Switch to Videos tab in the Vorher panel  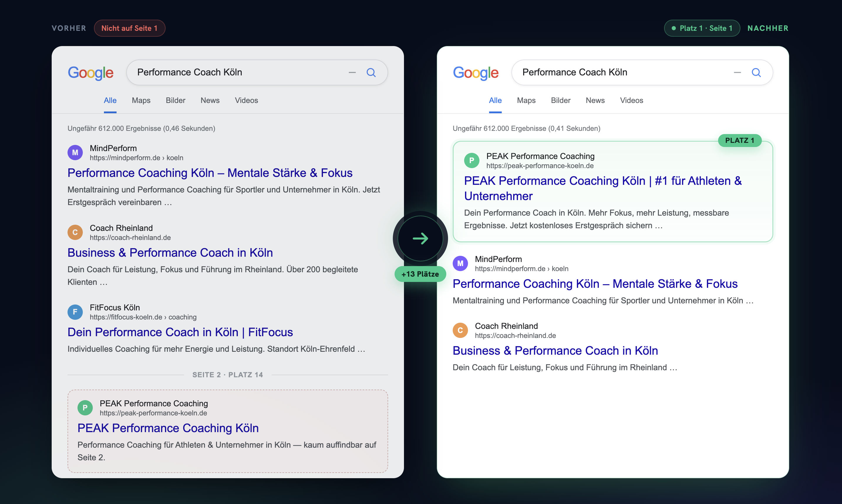tap(246, 100)
